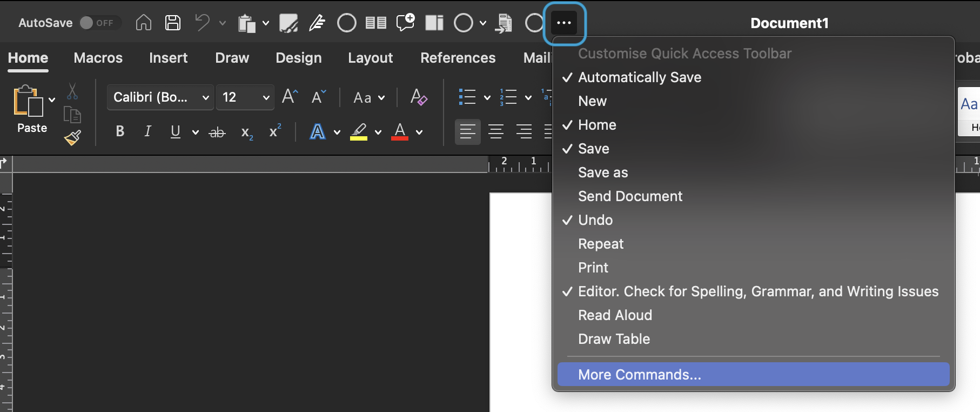980x412 pixels.
Task: Open the Draw tab
Action: coord(232,58)
